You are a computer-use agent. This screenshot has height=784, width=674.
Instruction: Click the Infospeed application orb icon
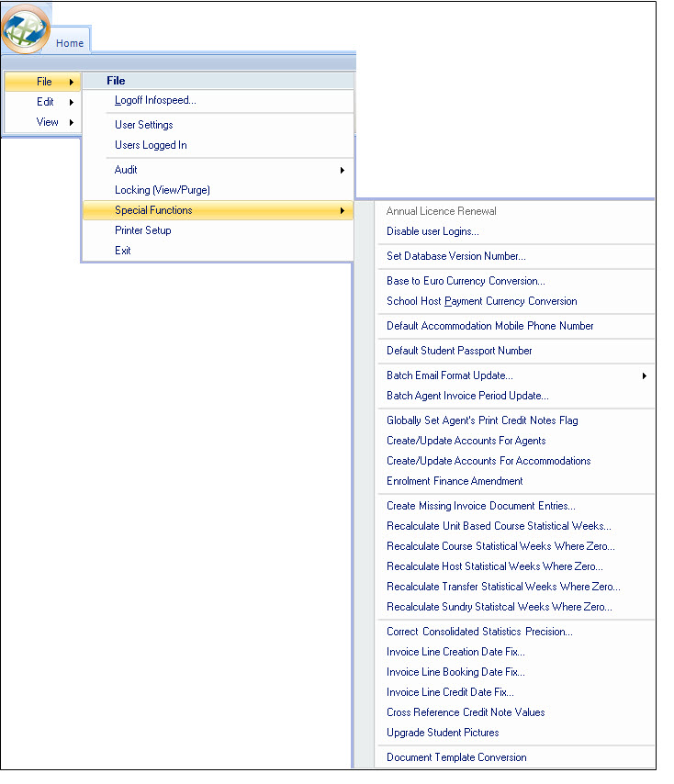coord(26,28)
